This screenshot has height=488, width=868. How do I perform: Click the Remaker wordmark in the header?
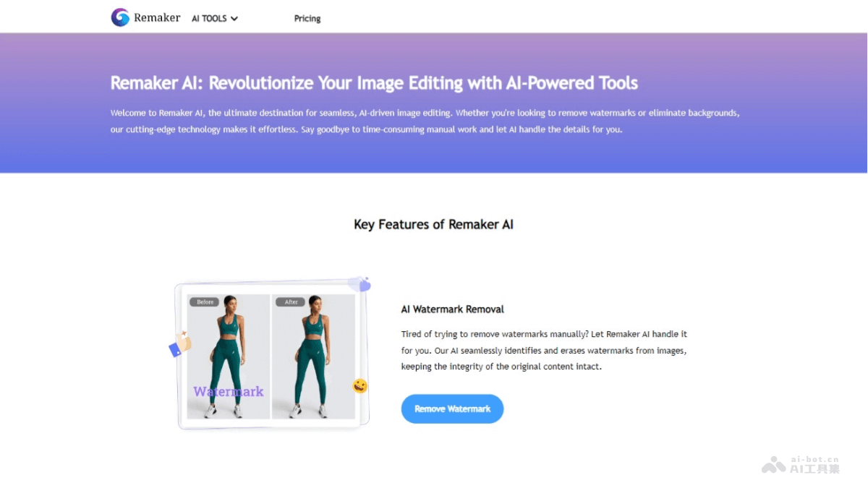pos(157,17)
